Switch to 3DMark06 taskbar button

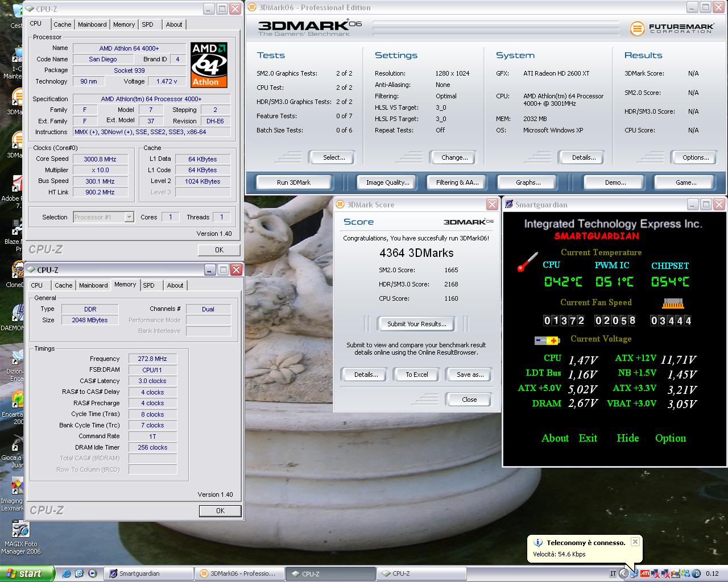pos(238,573)
